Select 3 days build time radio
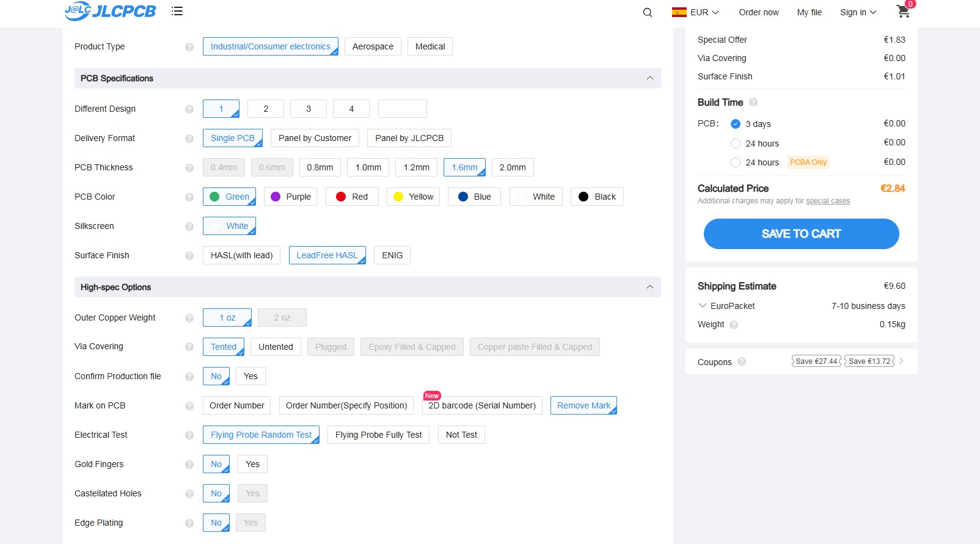Image resolution: width=980 pixels, height=544 pixels. click(x=736, y=124)
